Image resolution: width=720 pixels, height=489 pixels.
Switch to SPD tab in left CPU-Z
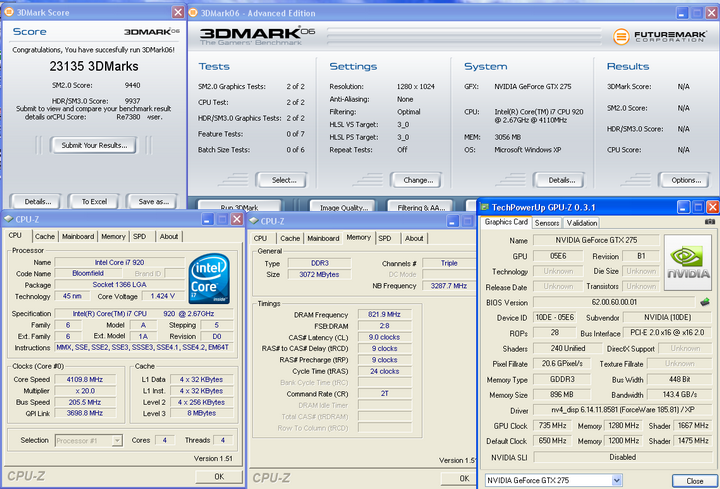point(140,236)
